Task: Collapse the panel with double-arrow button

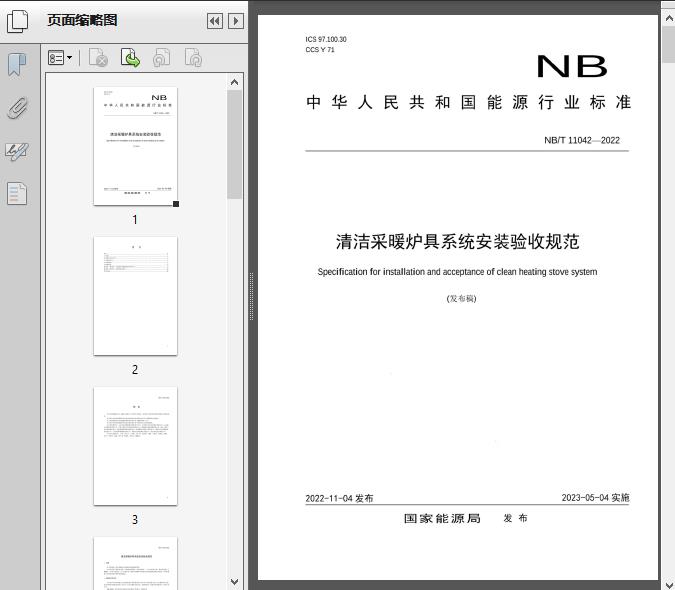Action: pyautogui.click(x=215, y=21)
